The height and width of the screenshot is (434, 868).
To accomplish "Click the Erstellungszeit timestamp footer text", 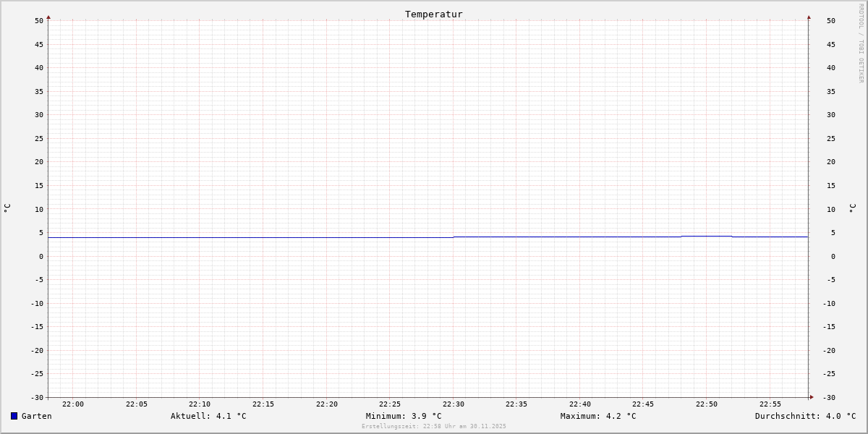I will coord(434,427).
